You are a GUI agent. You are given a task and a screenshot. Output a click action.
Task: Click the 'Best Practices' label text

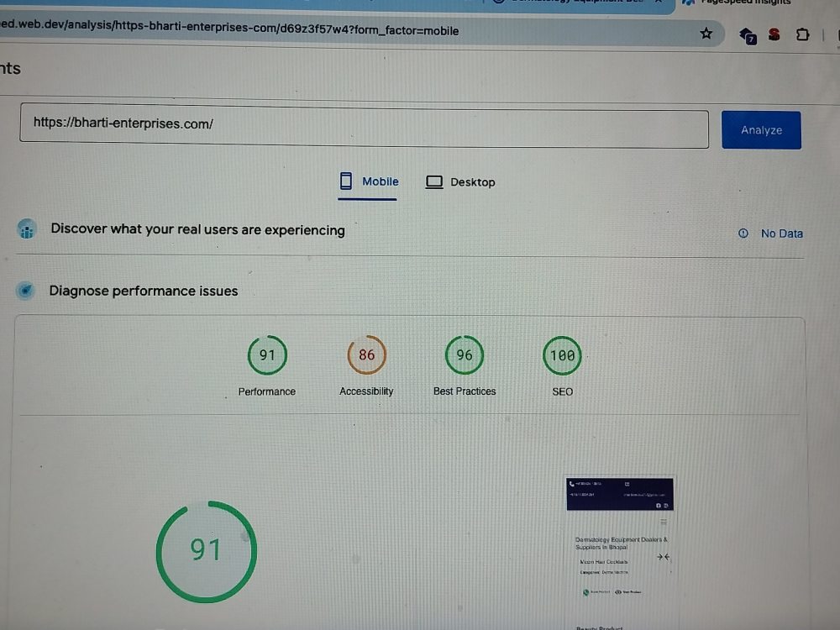[465, 391]
